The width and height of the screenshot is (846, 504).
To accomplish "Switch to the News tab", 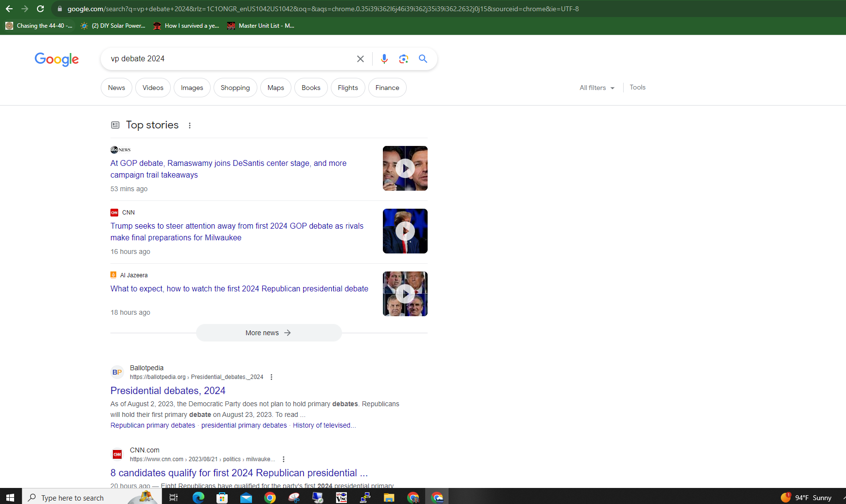I will [x=116, y=88].
